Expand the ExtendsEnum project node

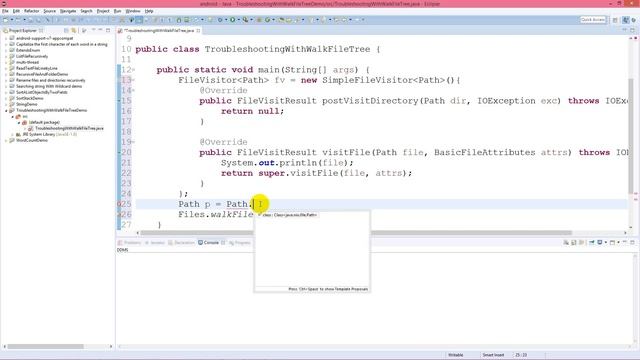click(x=6, y=50)
